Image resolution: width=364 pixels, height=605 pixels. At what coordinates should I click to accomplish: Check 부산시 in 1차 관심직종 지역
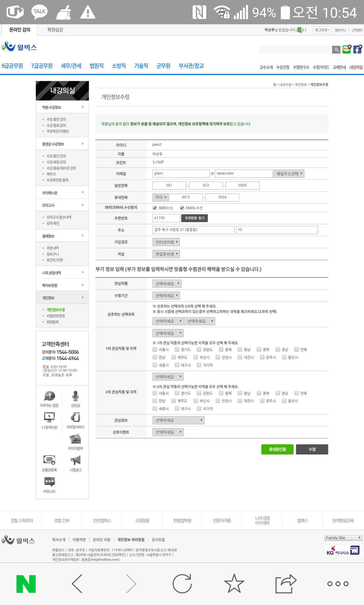tap(196, 357)
